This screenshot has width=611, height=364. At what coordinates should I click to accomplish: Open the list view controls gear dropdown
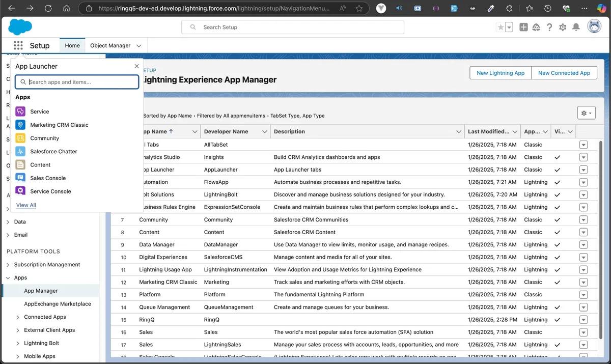(586, 113)
